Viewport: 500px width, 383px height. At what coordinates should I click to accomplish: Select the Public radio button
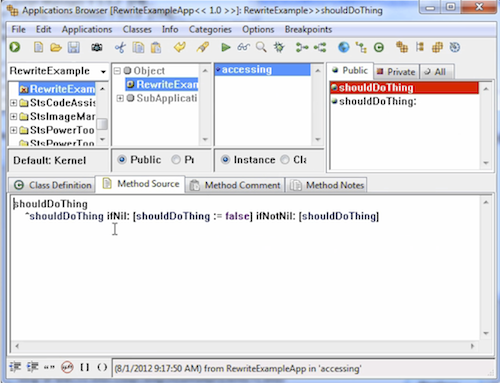click(x=122, y=160)
